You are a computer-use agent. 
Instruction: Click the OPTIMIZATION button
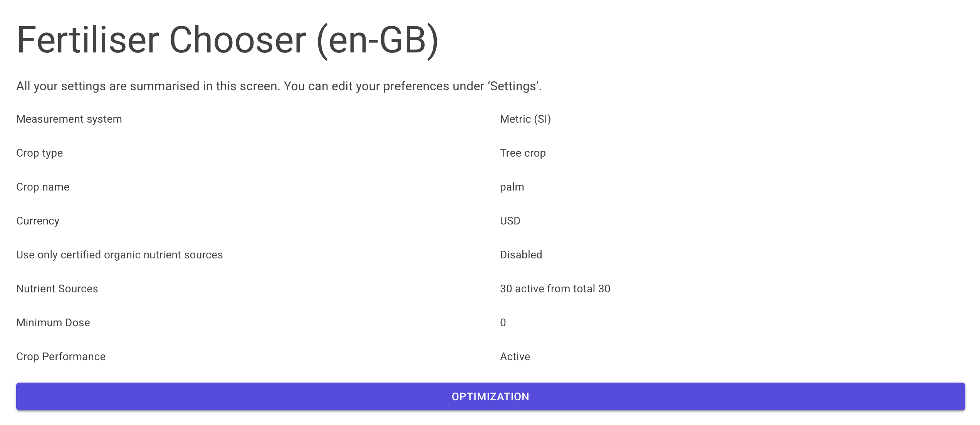click(490, 396)
